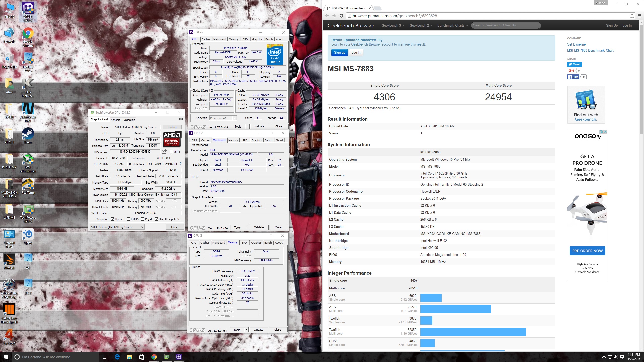The width and height of the screenshot is (644, 362).
Task: Open the Call of Duty Black Ops III shortcut
Action: pos(9,313)
